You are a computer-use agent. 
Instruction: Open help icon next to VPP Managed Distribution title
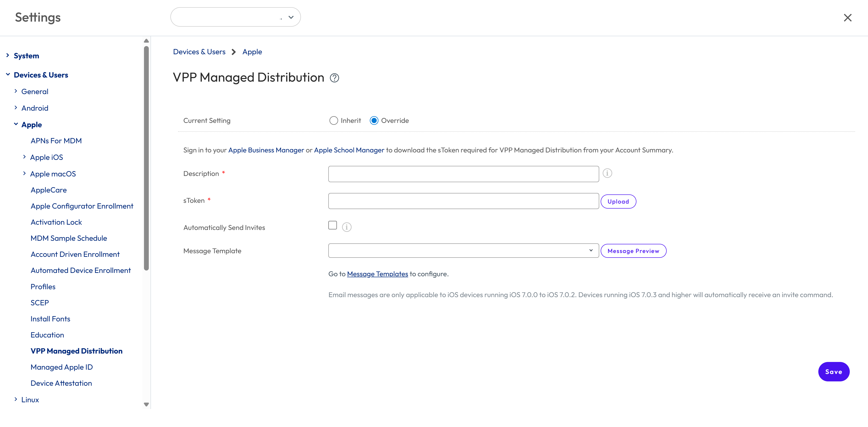[334, 78]
